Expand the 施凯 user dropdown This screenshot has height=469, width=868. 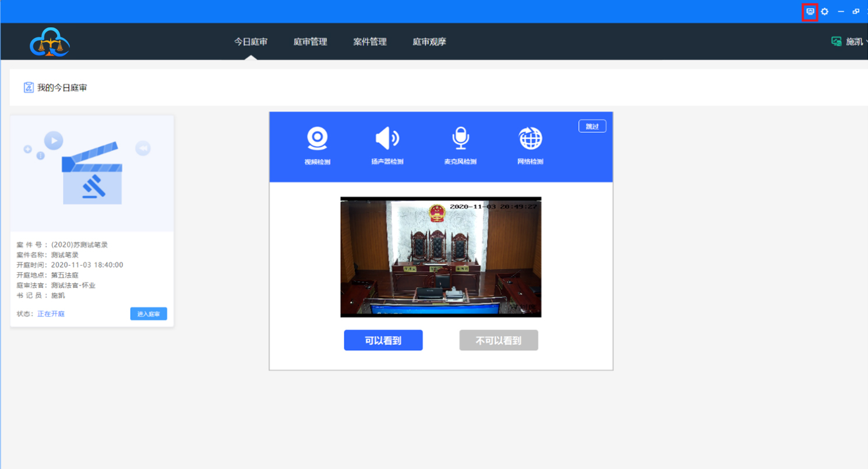(x=855, y=41)
